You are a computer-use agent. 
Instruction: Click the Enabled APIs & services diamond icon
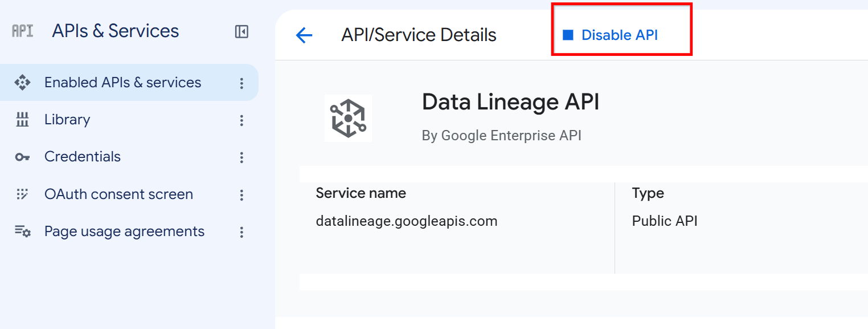click(22, 83)
